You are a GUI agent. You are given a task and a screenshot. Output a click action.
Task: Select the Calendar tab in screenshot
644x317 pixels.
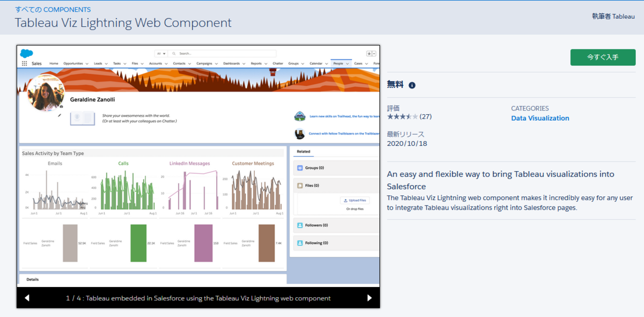point(316,63)
